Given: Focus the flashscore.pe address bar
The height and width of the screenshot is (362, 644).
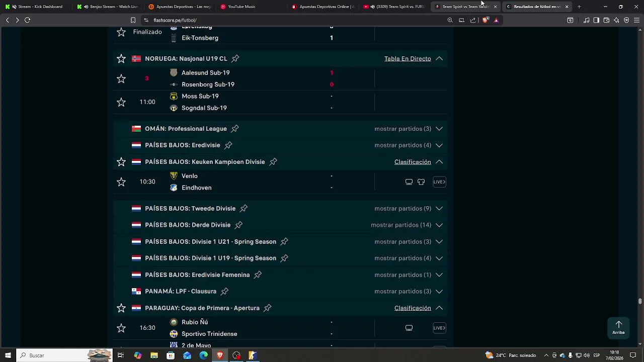Looking at the screenshot, I should pos(292,20).
